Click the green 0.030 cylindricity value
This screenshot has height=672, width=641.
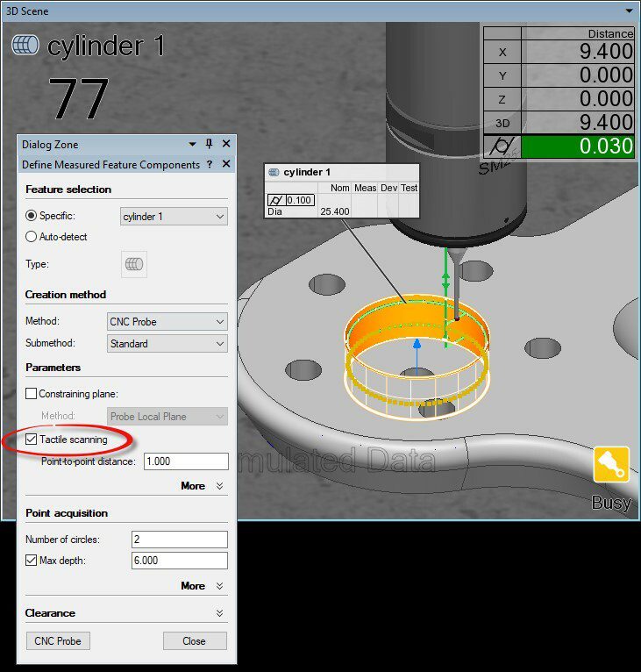[x=578, y=147]
